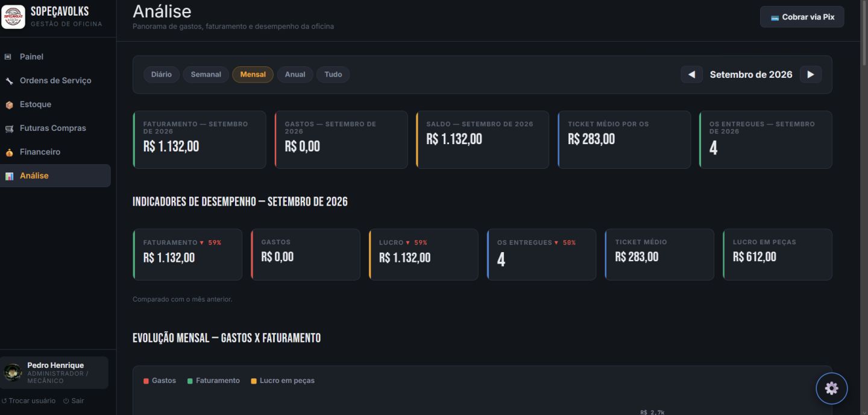The height and width of the screenshot is (415, 868).
Task: Click the Cobrar via Pix button
Action: [x=802, y=17]
